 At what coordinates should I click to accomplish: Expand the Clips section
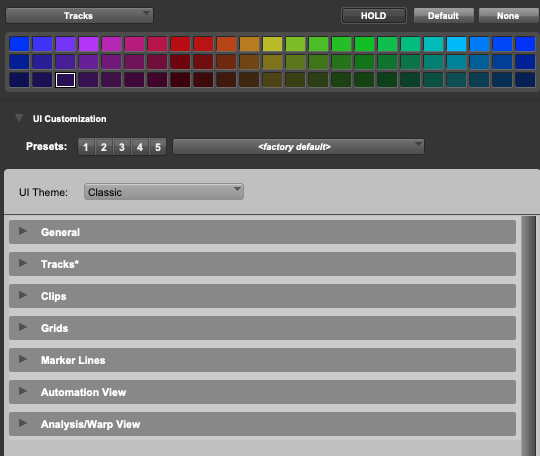23,295
